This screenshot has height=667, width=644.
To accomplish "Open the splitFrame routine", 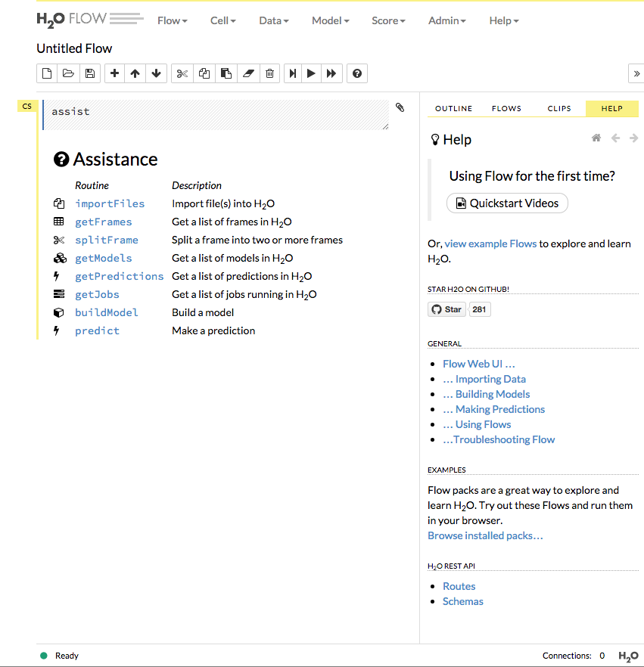I will pos(107,240).
